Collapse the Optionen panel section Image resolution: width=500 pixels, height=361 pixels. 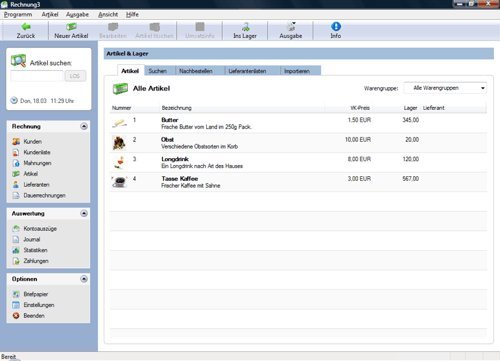pos(84,279)
